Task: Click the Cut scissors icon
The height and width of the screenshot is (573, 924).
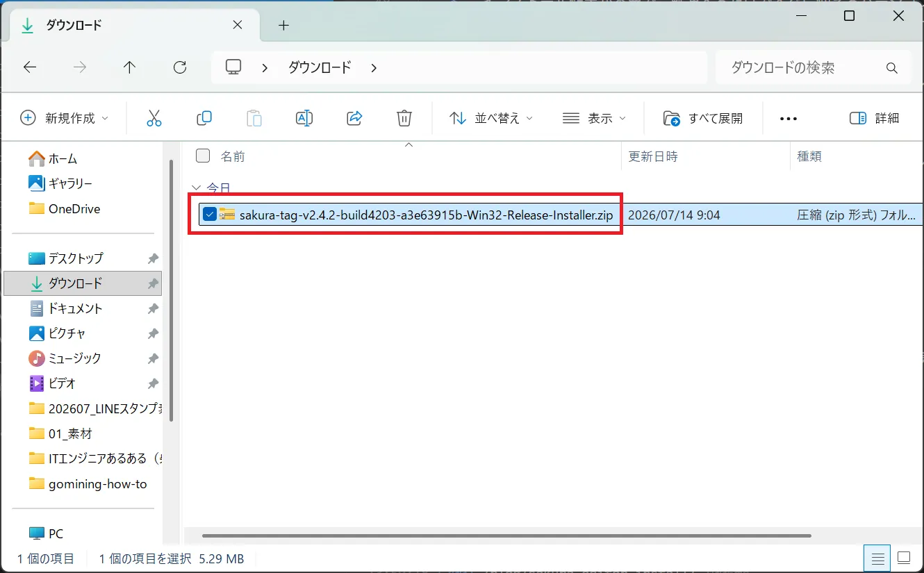Action: pos(154,119)
